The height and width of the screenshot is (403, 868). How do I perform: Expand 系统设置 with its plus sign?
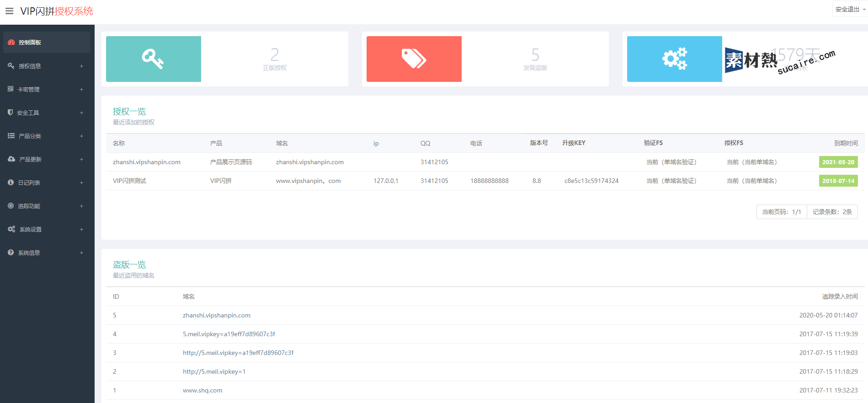pyautogui.click(x=81, y=229)
